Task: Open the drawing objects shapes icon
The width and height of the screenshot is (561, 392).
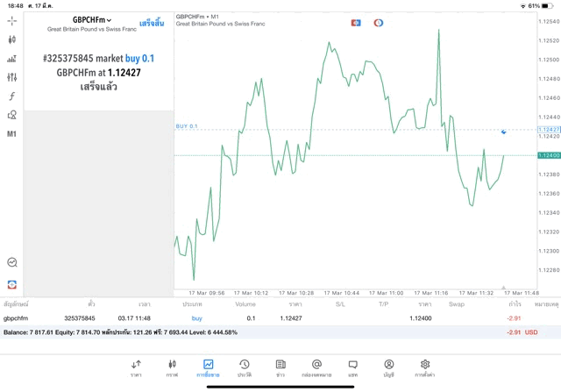Action: tap(11, 115)
